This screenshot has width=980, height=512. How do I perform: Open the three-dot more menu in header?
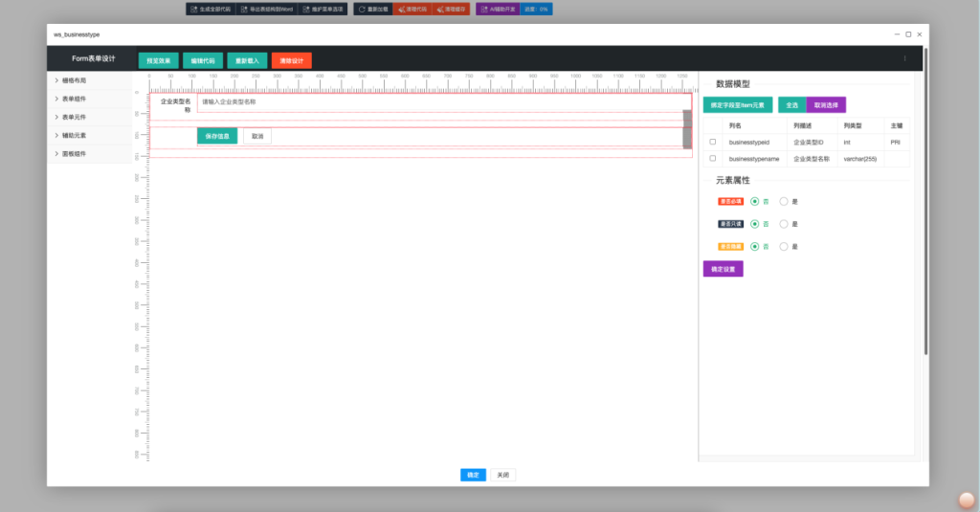pyautogui.click(x=904, y=58)
